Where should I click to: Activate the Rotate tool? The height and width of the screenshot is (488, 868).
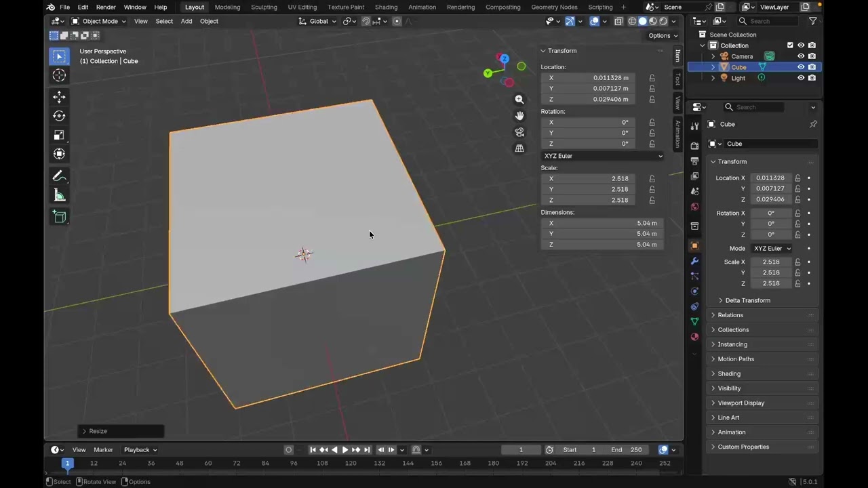click(59, 116)
